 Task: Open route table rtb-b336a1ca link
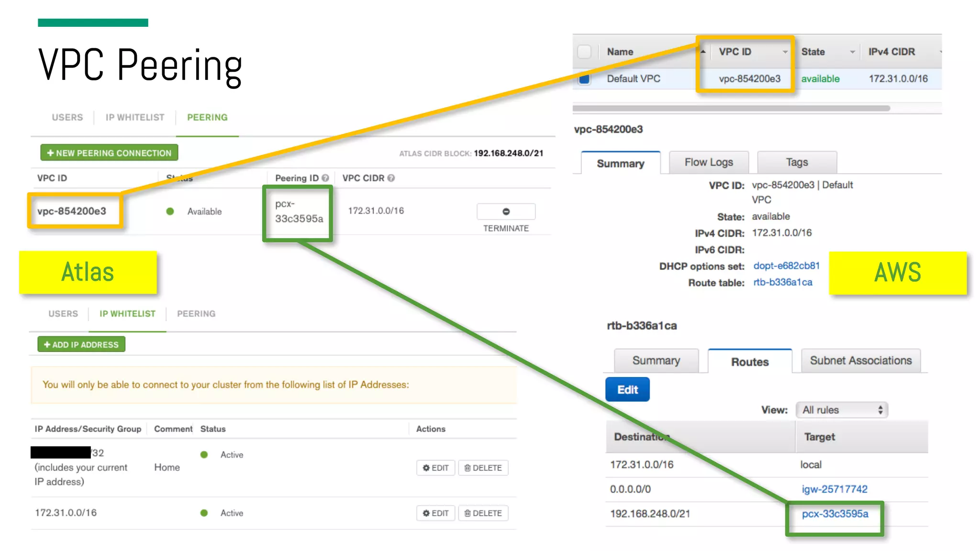tap(783, 282)
